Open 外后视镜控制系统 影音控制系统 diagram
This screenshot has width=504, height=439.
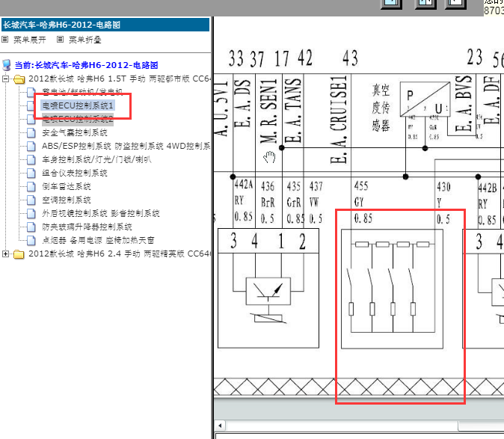point(101,213)
